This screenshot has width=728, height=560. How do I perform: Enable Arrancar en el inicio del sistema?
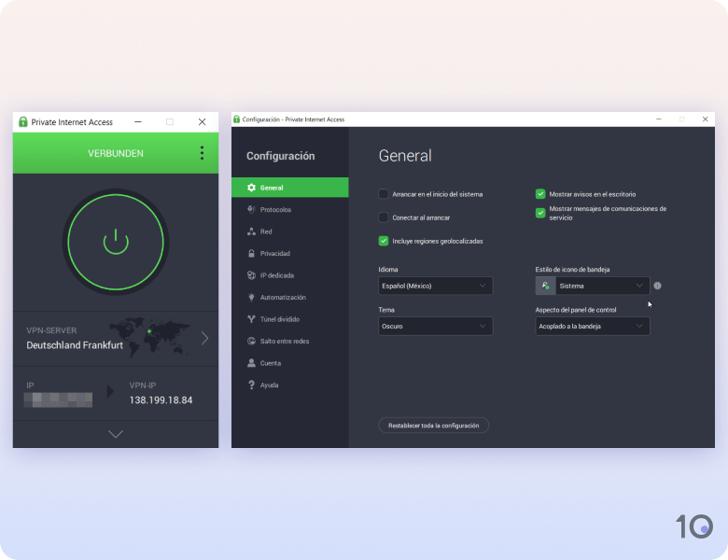(384, 194)
